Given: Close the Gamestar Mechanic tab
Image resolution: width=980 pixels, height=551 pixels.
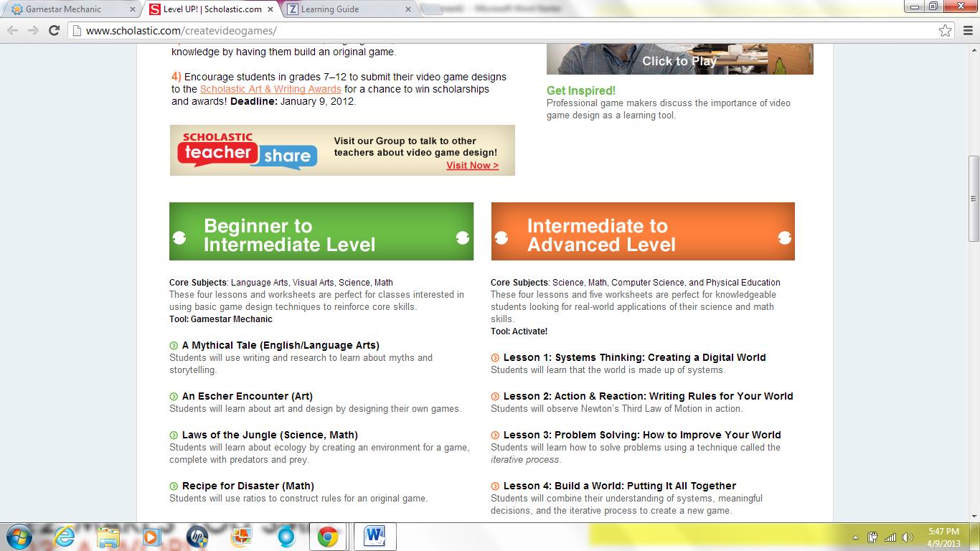Looking at the screenshot, I should [x=132, y=9].
